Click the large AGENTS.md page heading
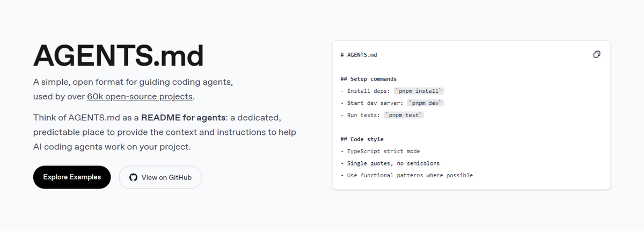 click(x=118, y=55)
